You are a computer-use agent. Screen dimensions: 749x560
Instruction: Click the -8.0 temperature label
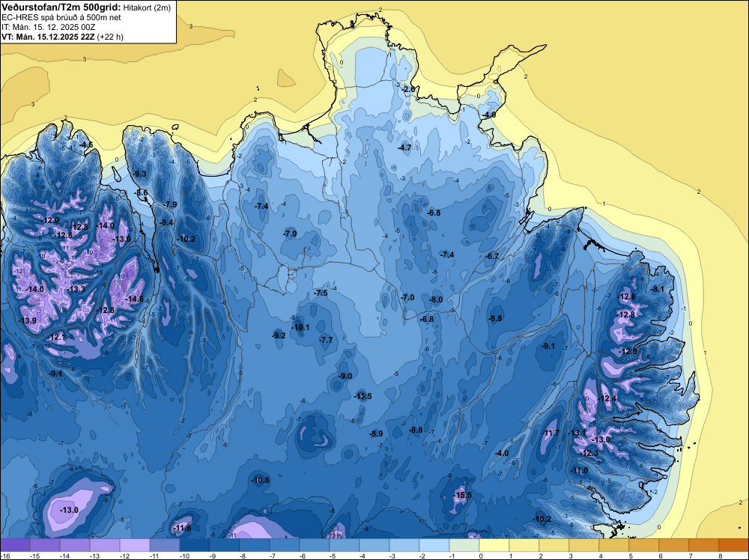436,299
